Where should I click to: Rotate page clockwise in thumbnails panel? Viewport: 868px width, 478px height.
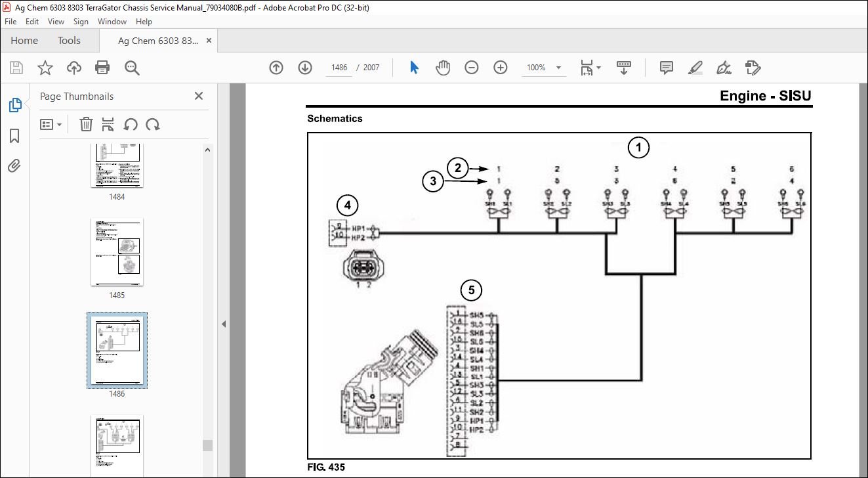[153, 124]
